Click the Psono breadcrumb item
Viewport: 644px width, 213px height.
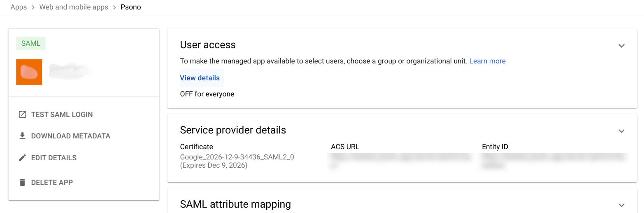[x=131, y=7]
